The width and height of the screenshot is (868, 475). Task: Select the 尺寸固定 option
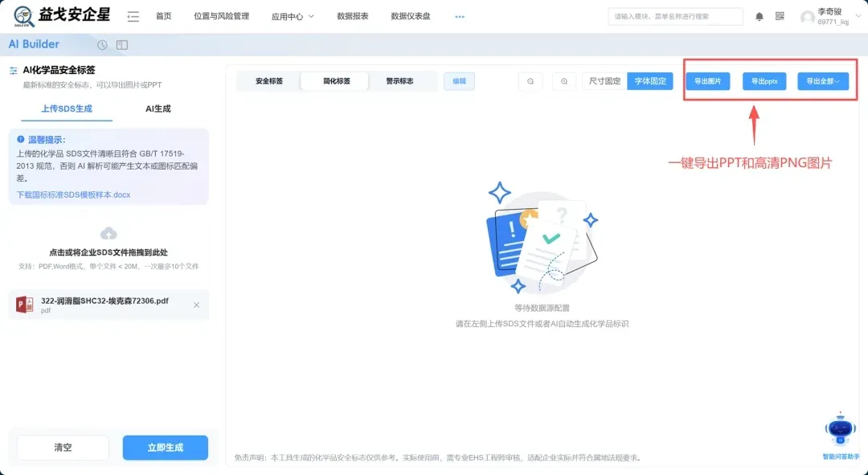click(604, 81)
